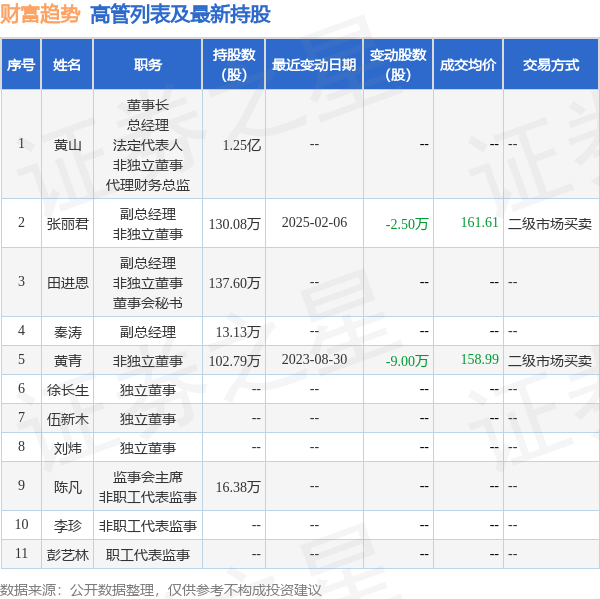Viewport: 600px width, 599px height.
Task: Click the row number 11
Action: click(21, 553)
